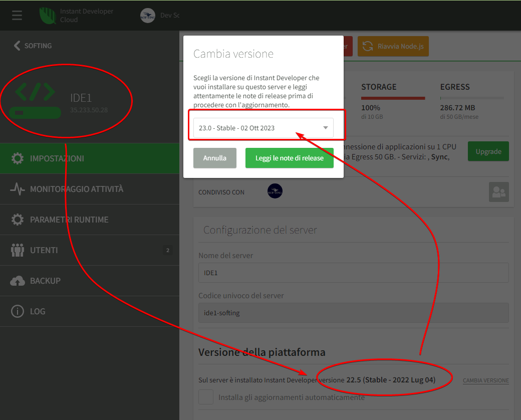Open the version selection dropdown
521x420 pixels.
pos(263,128)
